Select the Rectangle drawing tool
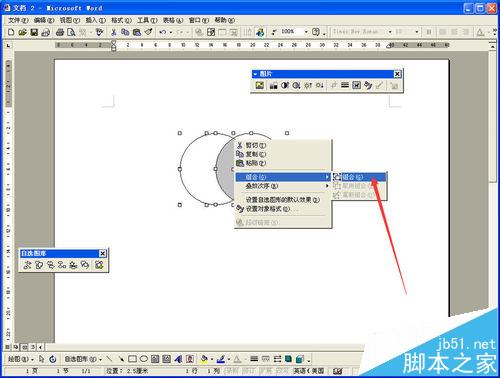500x378 pixels. click(132, 359)
